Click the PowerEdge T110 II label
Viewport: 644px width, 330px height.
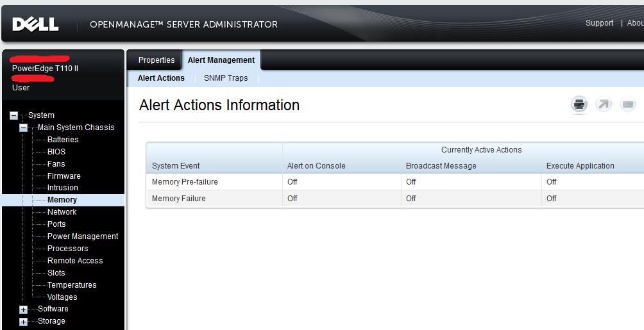click(x=45, y=69)
